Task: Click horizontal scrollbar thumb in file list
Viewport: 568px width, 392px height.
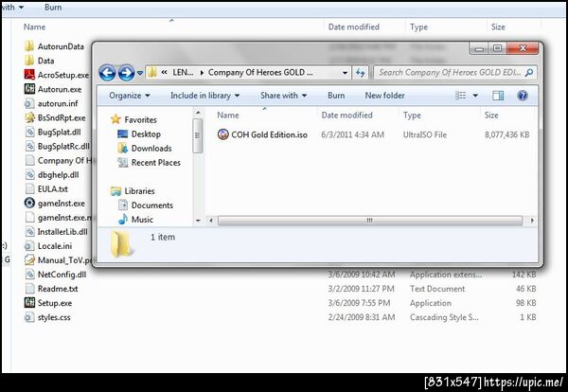Action: tap(369, 221)
